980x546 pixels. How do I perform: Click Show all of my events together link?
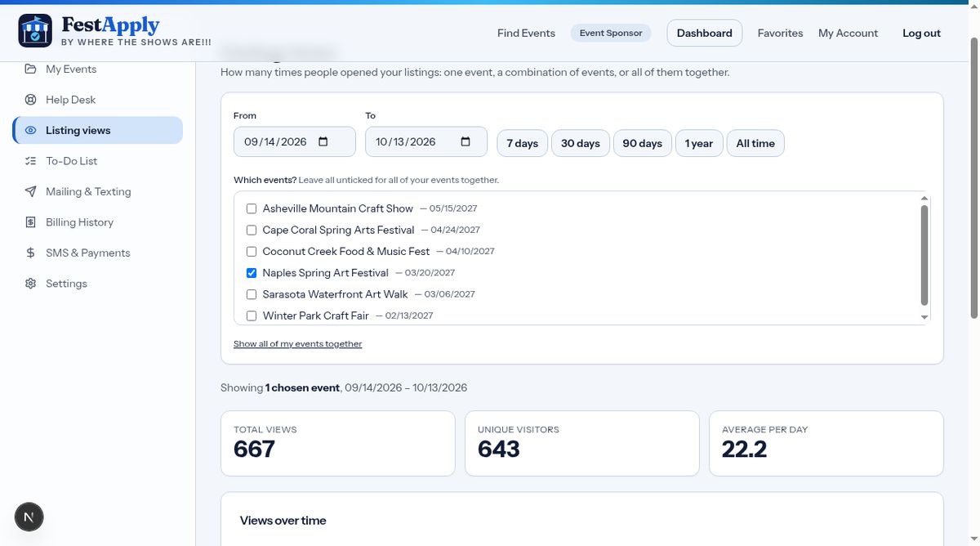pos(298,344)
